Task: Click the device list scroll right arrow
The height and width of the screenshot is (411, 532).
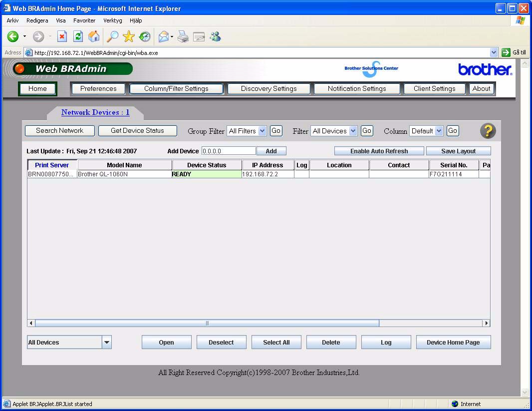Action: 487,323
